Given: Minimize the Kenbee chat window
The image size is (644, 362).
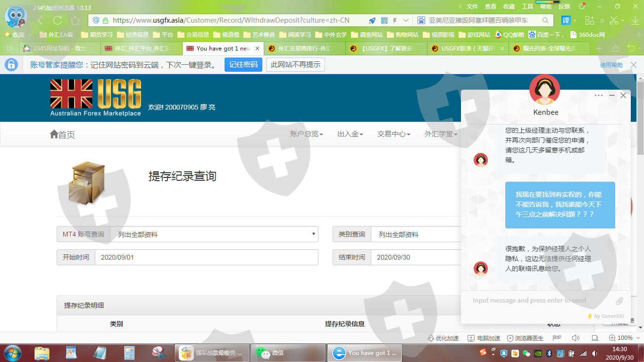Looking at the screenshot, I should 612,95.
